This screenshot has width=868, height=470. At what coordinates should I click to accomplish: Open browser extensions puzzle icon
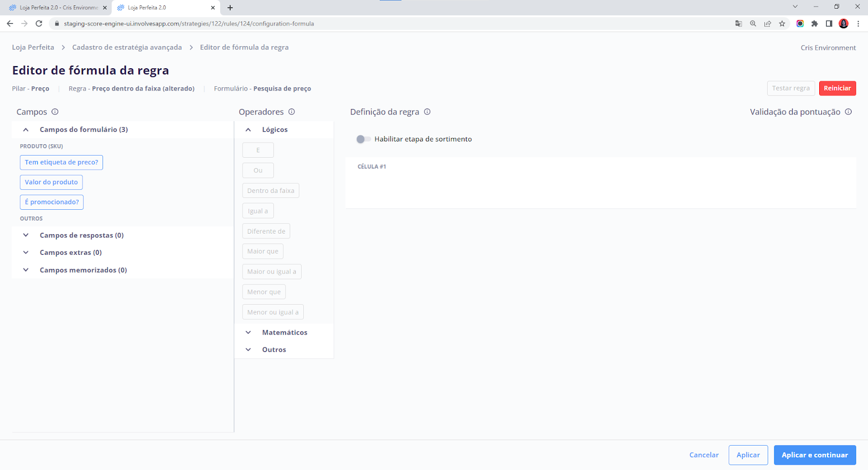coord(814,23)
